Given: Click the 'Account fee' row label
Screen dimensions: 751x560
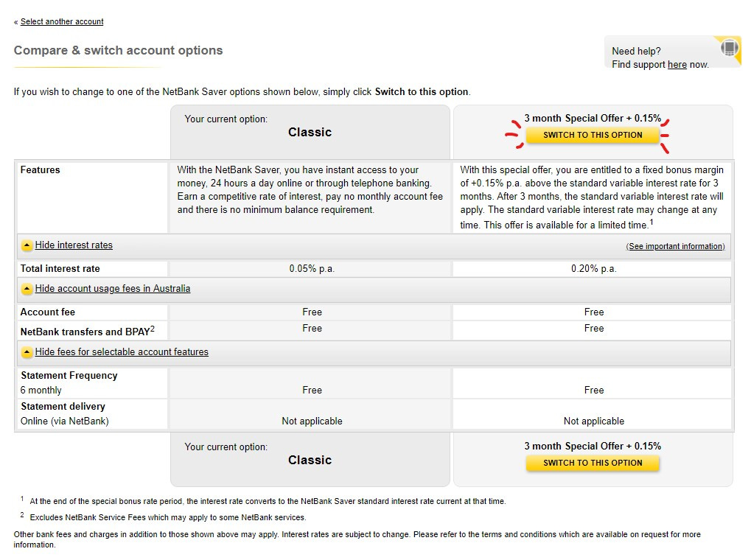Looking at the screenshot, I should coord(47,312).
